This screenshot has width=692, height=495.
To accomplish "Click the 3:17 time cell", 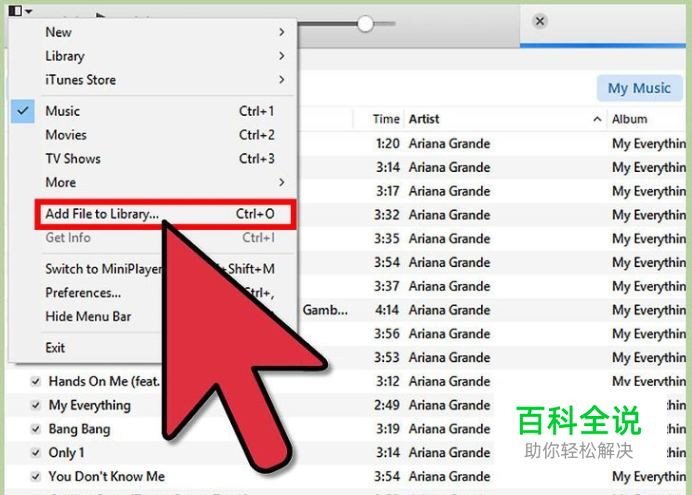I will 387,191.
